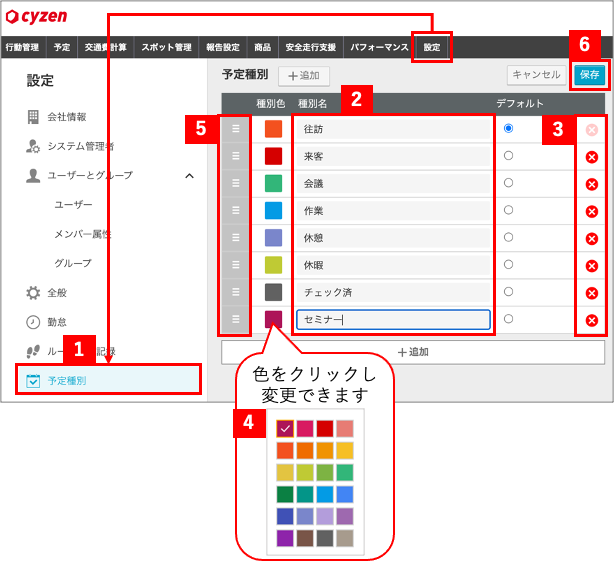Click the drag handle of the 往訪 row

click(235, 128)
